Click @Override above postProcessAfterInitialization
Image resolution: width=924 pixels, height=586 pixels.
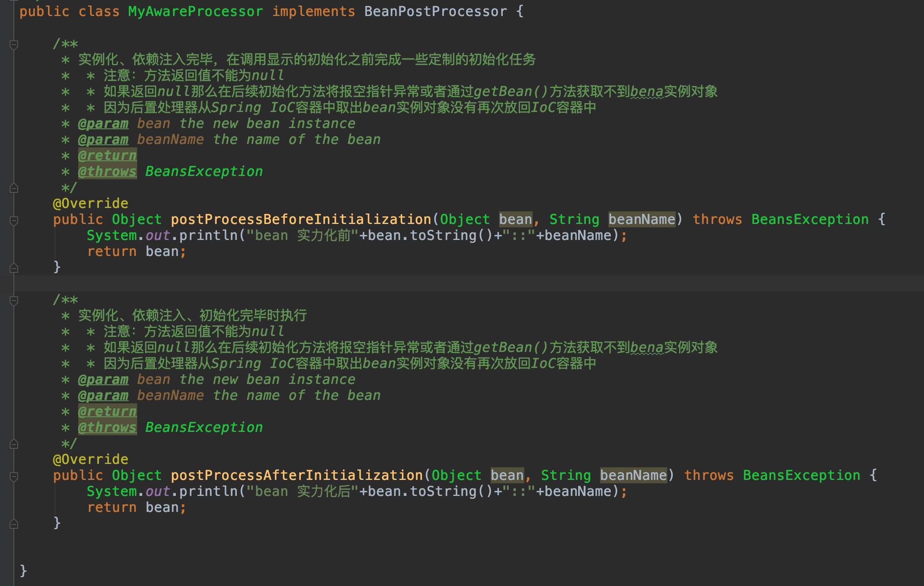(90, 459)
